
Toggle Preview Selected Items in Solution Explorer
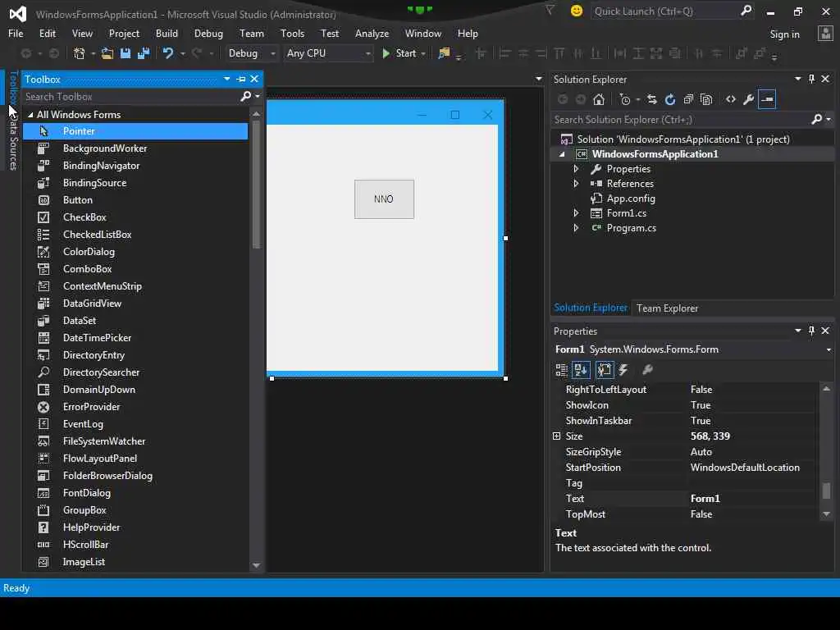tap(767, 99)
